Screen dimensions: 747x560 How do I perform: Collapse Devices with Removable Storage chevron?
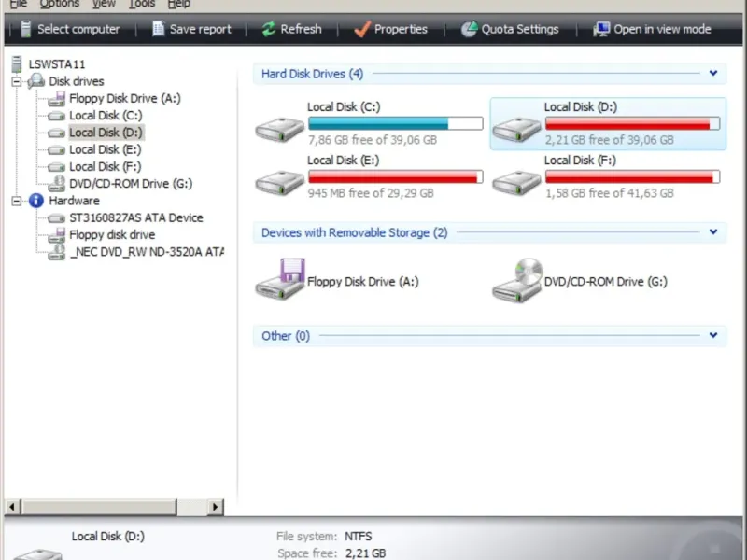pyautogui.click(x=713, y=231)
